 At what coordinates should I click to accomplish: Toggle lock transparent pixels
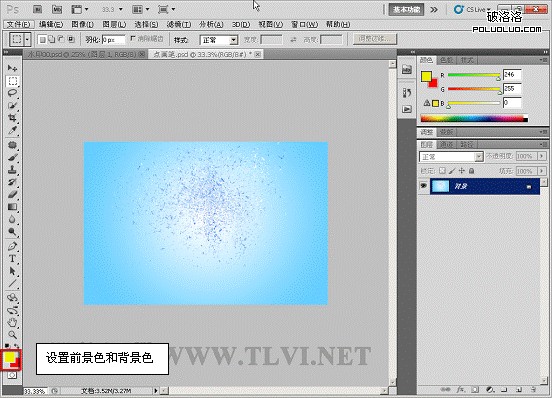point(442,171)
